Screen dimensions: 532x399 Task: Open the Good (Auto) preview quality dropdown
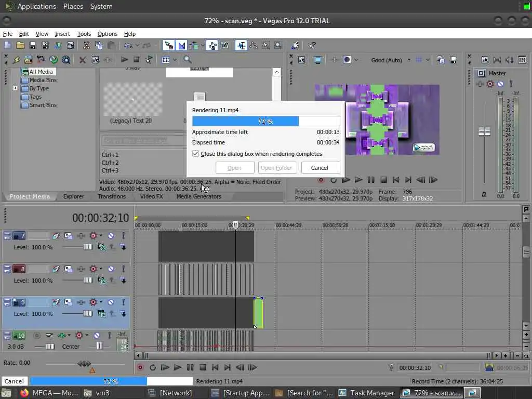tap(390, 60)
